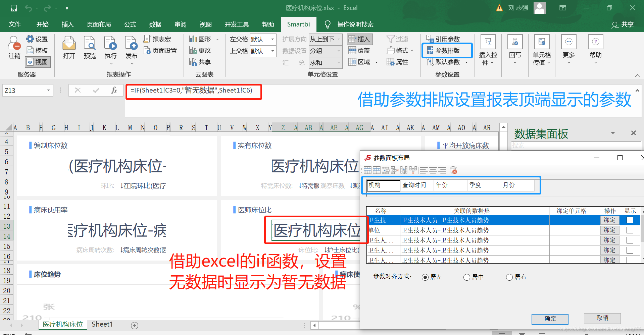
Task: Click 取消 in 参数面板布局 dialog
Action: click(x=602, y=318)
